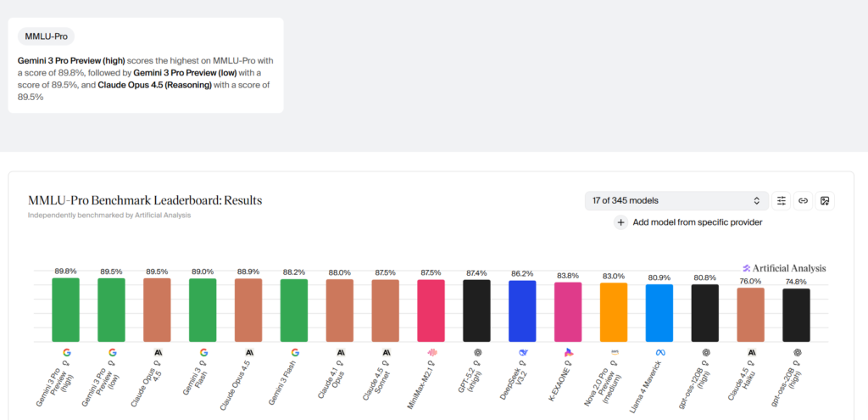Download chart as image icon
The height and width of the screenshot is (420, 868).
tap(824, 201)
